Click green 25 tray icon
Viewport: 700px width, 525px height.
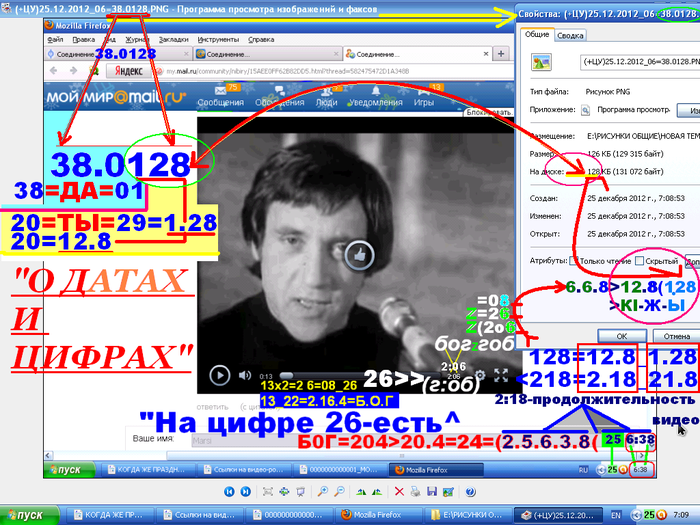[650, 515]
